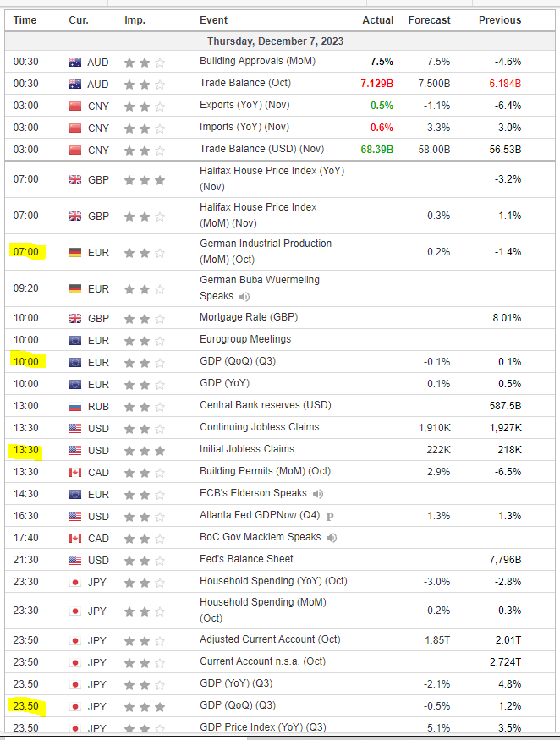This screenshot has height=740, width=560.
Task: Click Japan flag on Adjusted Current Account row
Action: point(76,640)
